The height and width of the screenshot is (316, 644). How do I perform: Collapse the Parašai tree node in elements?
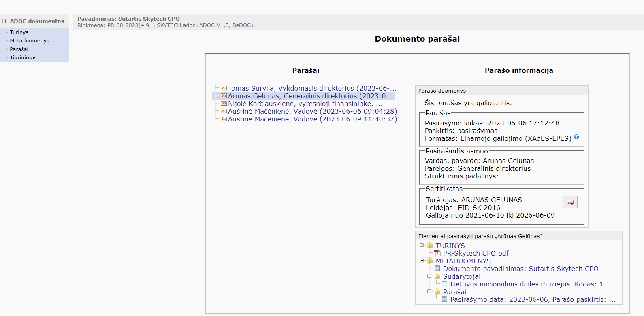coord(429,291)
